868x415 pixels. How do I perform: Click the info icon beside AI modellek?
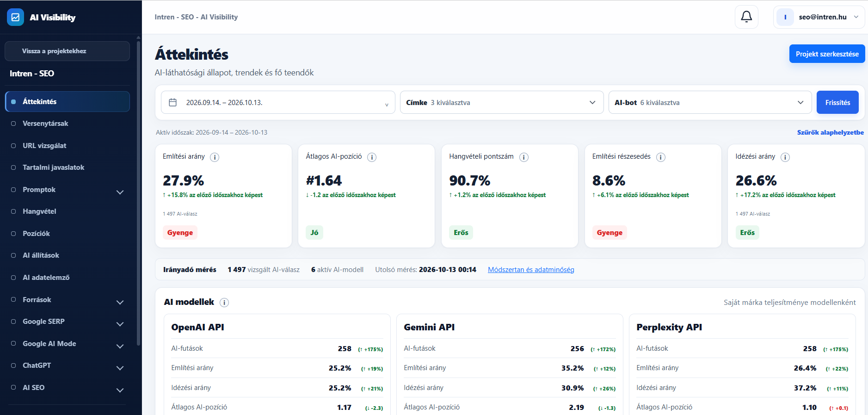tap(224, 303)
